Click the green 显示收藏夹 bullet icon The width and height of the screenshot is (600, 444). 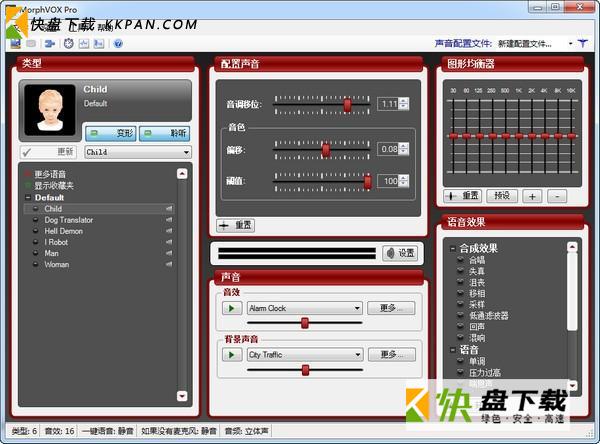pos(28,185)
